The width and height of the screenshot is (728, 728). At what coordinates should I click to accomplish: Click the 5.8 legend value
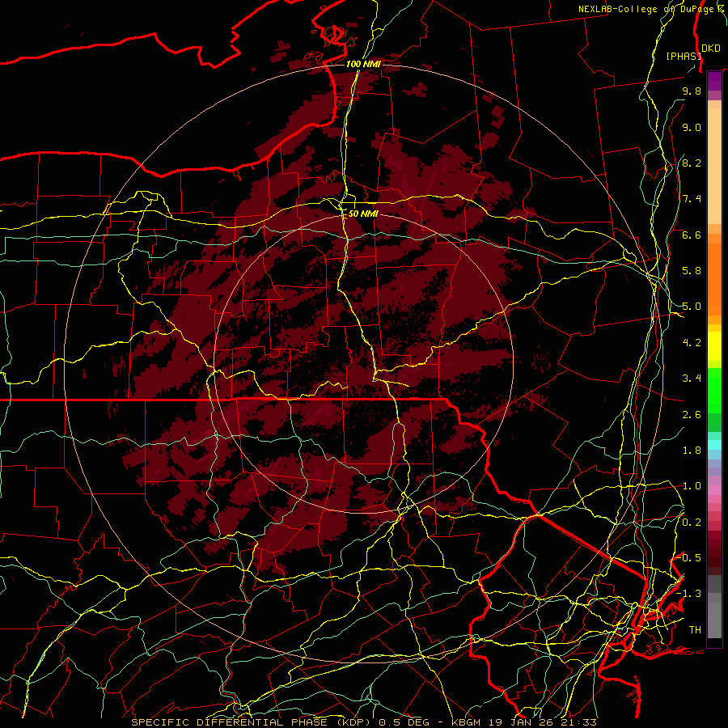coord(692,271)
